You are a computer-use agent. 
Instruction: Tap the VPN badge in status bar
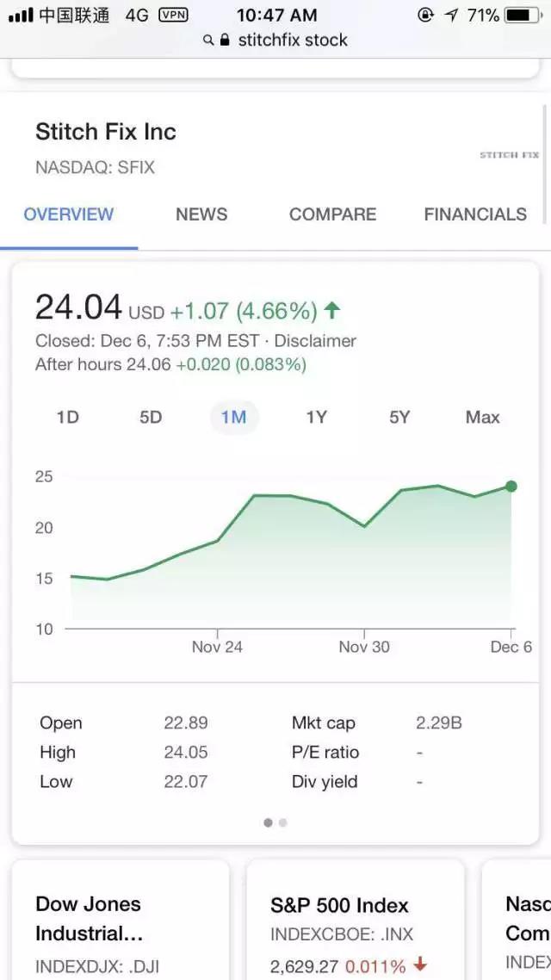click(173, 15)
